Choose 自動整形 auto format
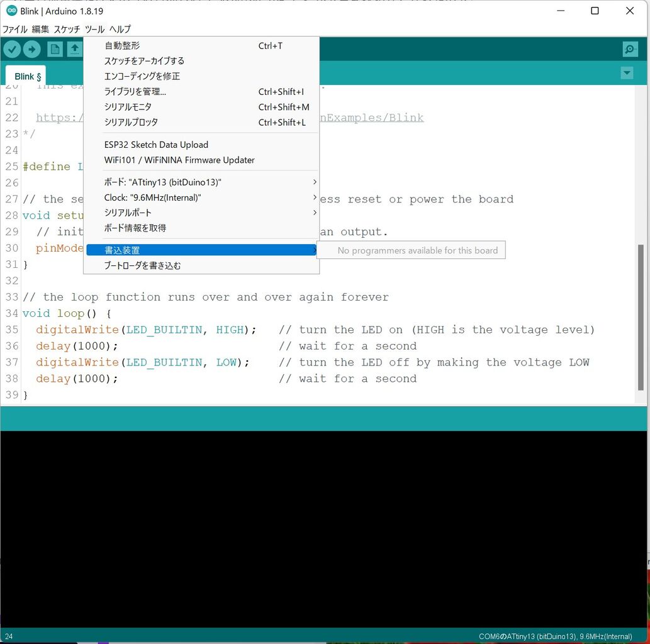The height and width of the screenshot is (644, 650). [x=202, y=45]
